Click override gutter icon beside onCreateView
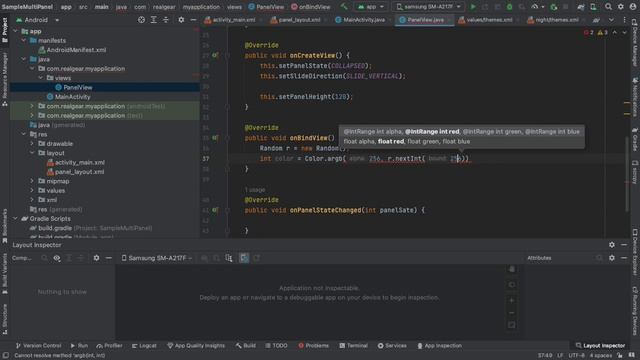 (x=215, y=55)
